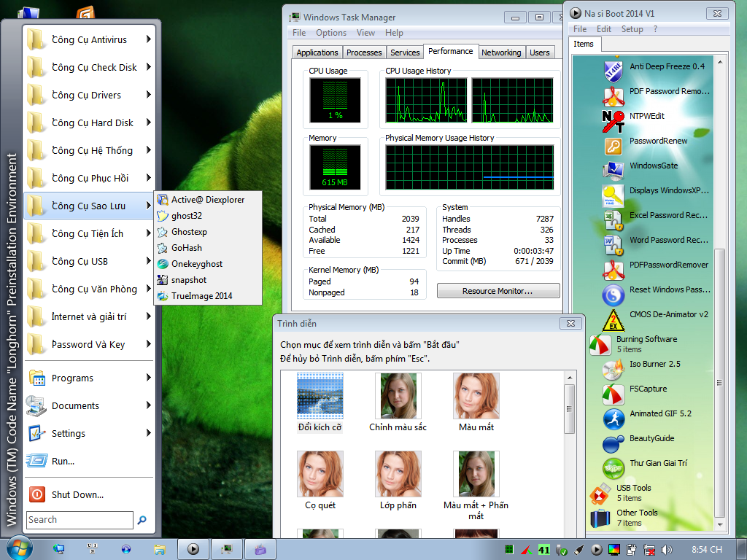
Task: Open Word Password Recovery icon
Action: coord(613,245)
